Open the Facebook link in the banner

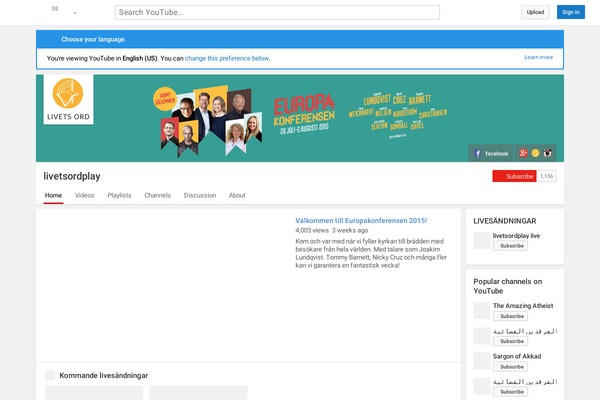(x=491, y=153)
